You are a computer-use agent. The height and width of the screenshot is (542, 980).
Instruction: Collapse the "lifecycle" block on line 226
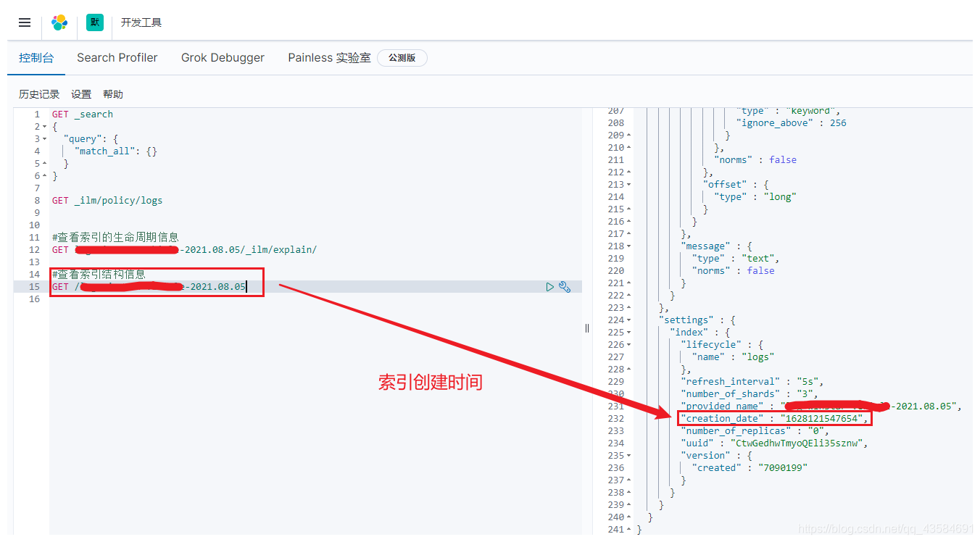[x=628, y=345]
